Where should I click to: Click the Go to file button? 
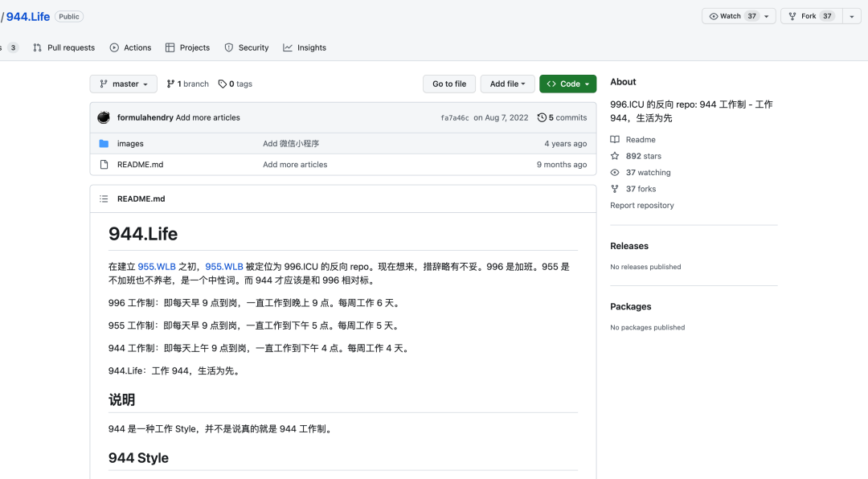449,84
